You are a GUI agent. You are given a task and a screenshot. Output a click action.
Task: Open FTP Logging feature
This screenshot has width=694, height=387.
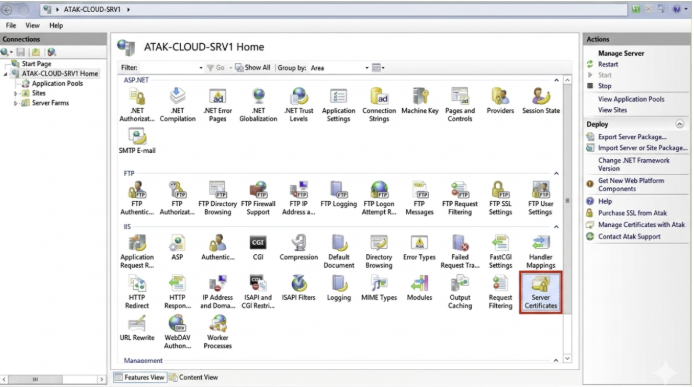[339, 194]
